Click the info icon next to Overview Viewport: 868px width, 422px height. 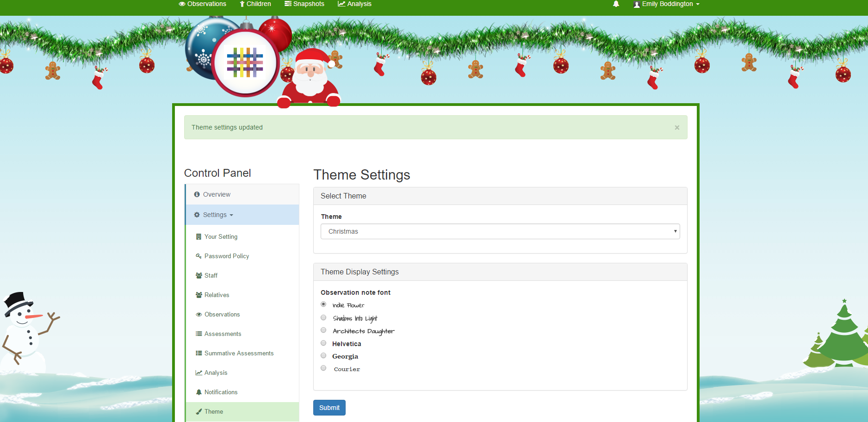tap(197, 194)
